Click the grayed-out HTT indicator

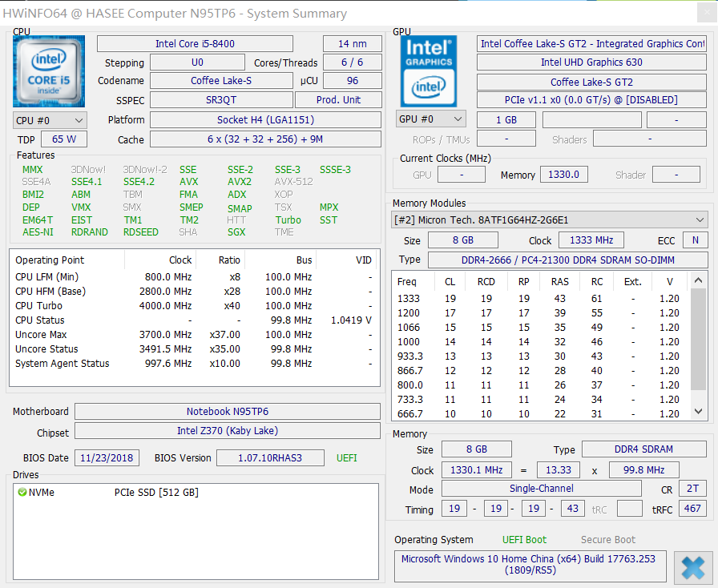pos(236,219)
